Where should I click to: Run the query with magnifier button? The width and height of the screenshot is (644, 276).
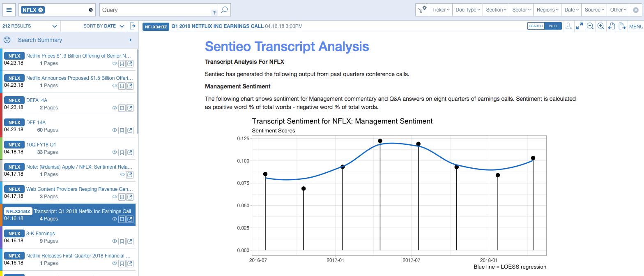224,10
